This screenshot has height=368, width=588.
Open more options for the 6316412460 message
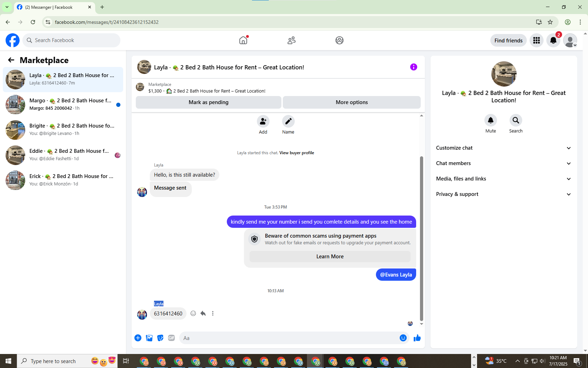tap(213, 313)
